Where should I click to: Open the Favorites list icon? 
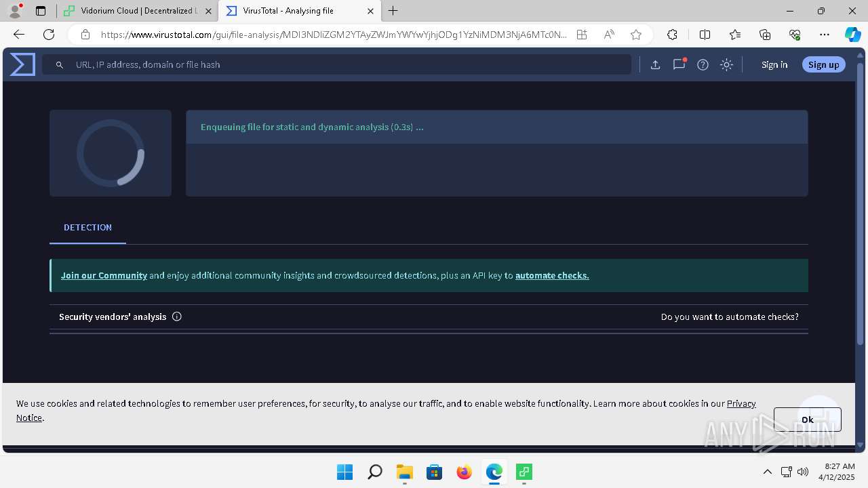(x=735, y=35)
